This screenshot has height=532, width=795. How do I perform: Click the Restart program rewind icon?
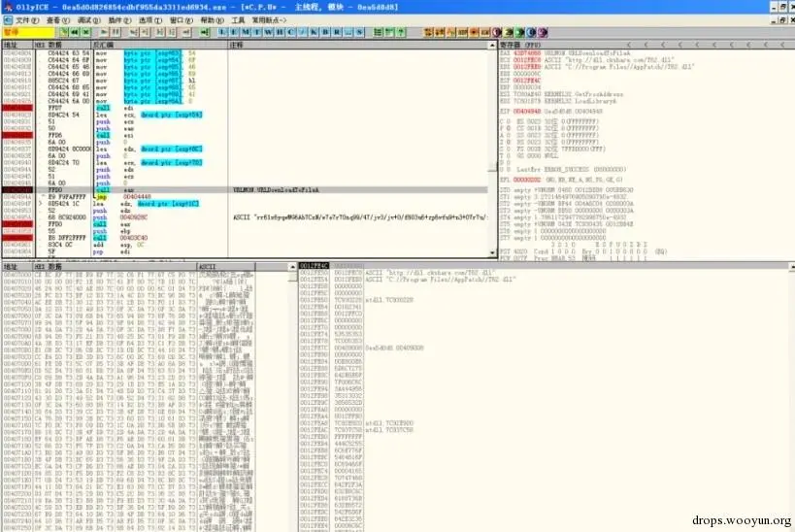(75, 32)
